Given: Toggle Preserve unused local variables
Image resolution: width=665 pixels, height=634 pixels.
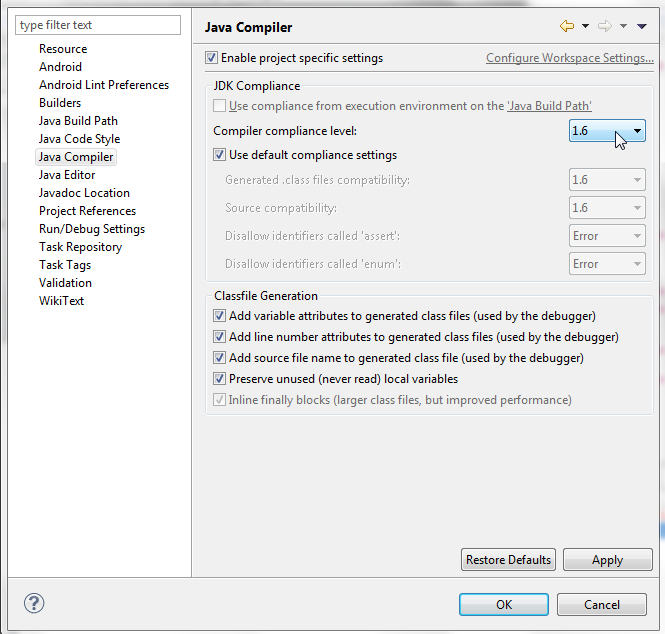Looking at the screenshot, I should click(219, 379).
